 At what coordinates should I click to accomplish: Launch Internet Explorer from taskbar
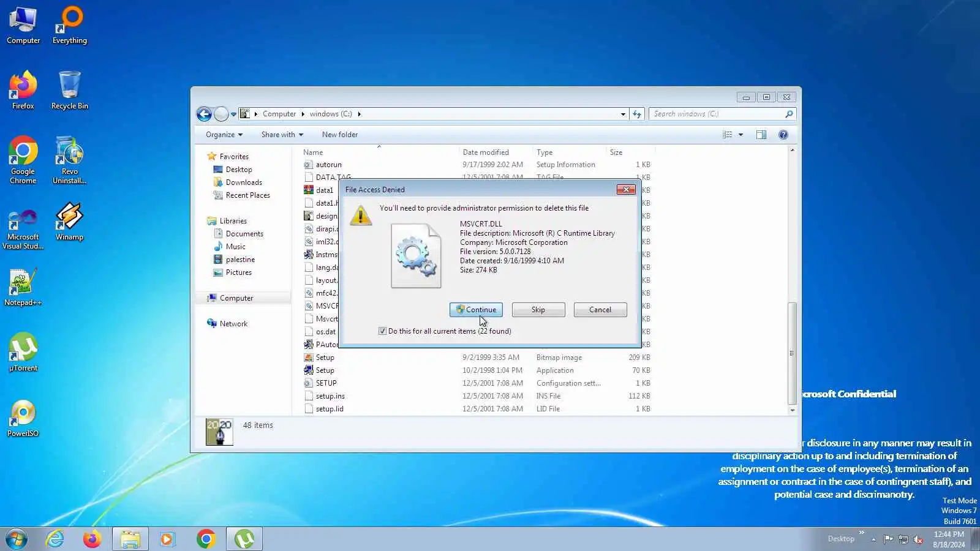[x=55, y=539]
